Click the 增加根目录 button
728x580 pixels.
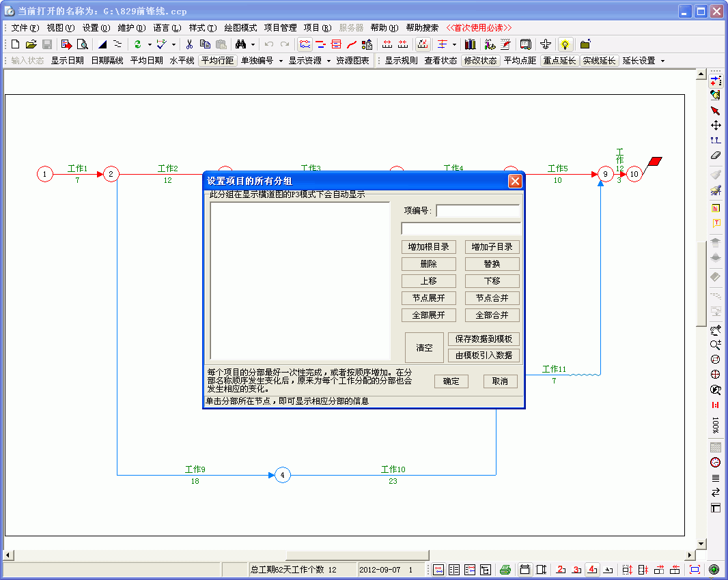tap(428, 247)
